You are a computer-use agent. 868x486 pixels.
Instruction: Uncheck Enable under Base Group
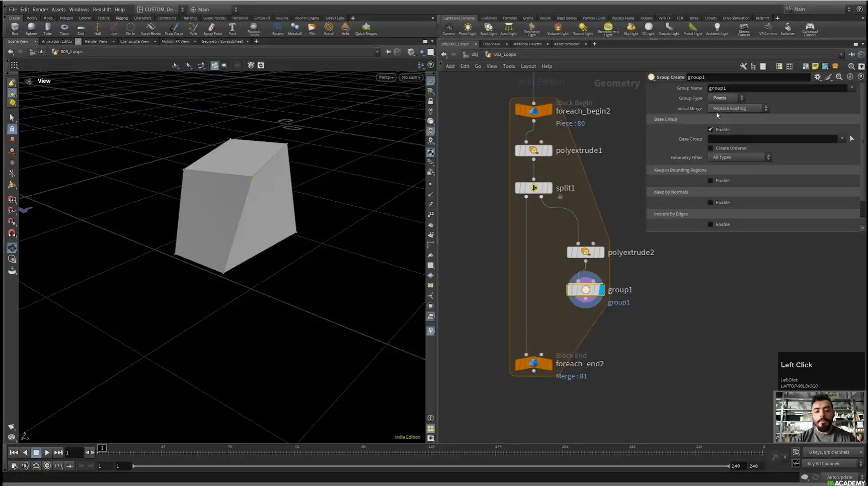click(711, 129)
